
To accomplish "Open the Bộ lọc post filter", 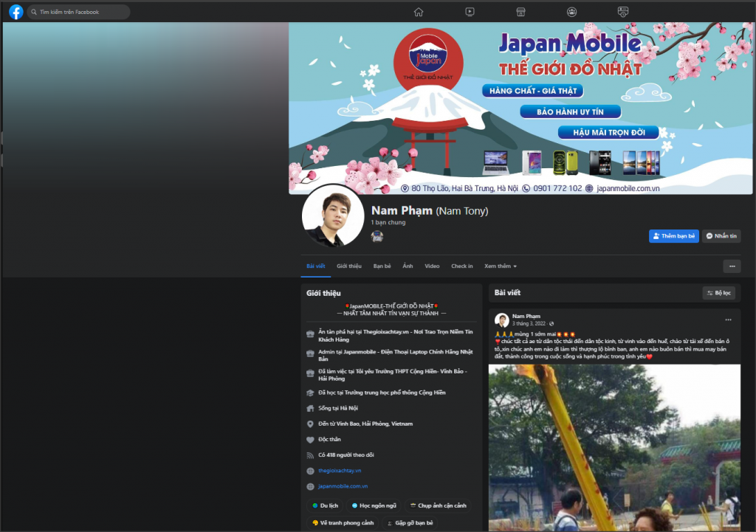I will [x=718, y=293].
